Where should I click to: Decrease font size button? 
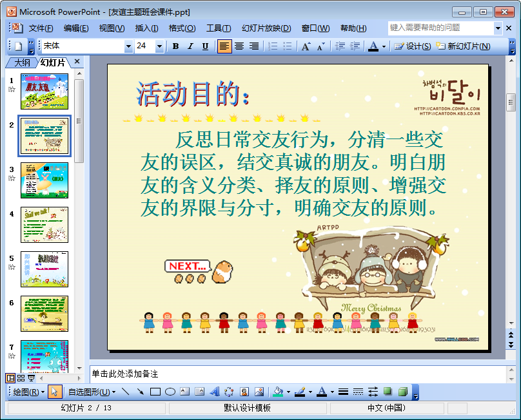(x=320, y=46)
